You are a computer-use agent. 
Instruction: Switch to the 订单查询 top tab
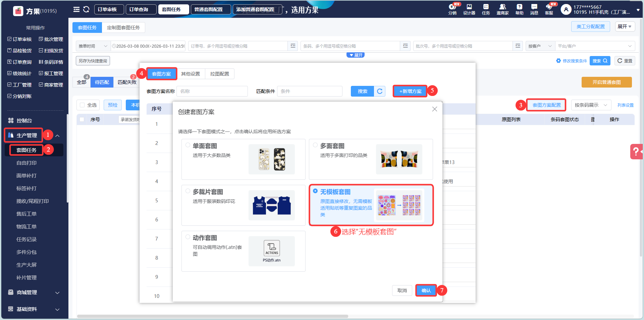tap(141, 9)
